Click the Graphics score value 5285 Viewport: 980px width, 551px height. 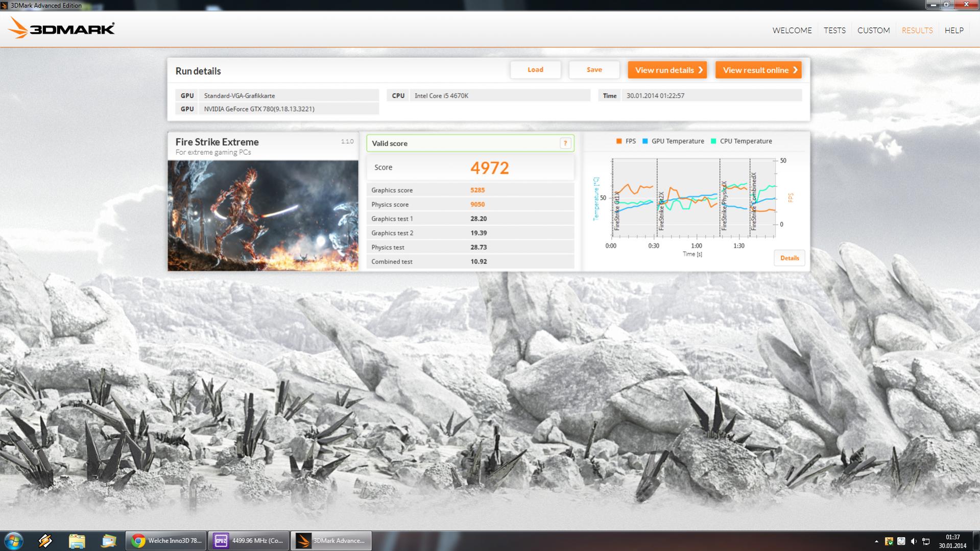[477, 190]
